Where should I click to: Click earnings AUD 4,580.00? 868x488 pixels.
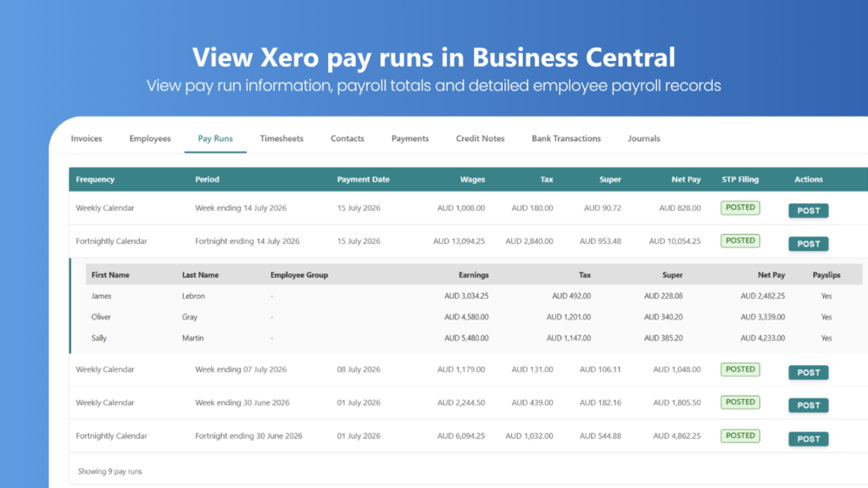(466, 317)
